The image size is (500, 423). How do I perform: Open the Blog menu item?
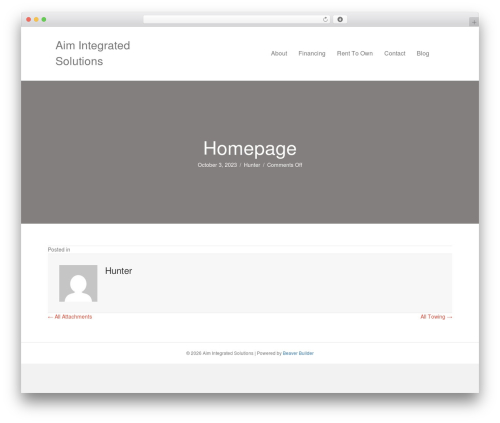(x=423, y=53)
